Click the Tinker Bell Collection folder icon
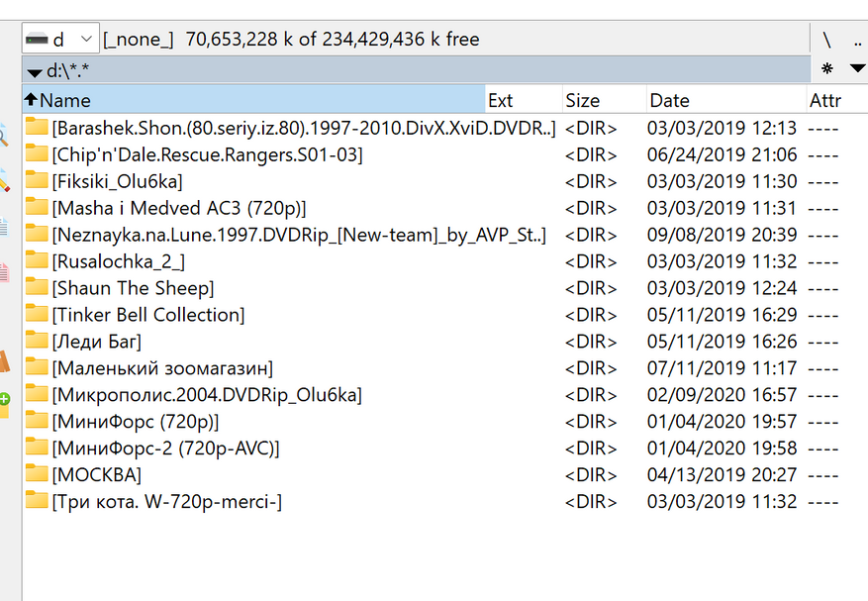This screenshot has height=601, width=868. (37, 315)
